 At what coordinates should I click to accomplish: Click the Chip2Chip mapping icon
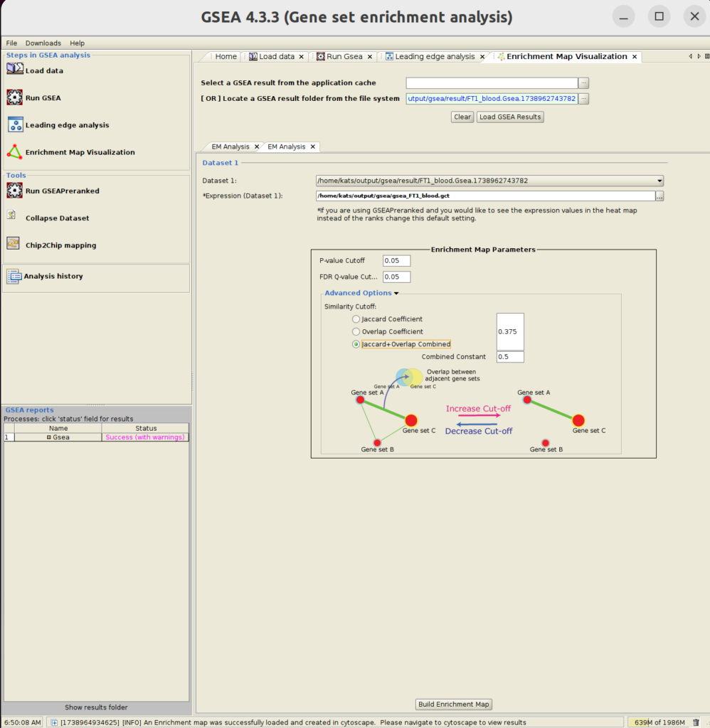(13, 243)
